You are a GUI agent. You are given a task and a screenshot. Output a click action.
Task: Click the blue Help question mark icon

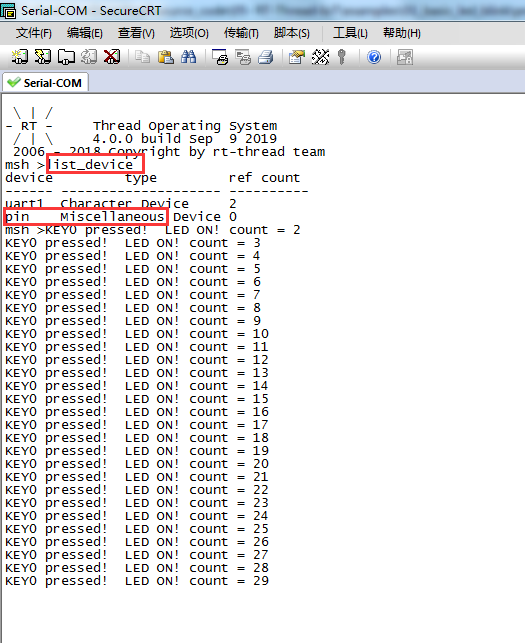click(374, 57)
